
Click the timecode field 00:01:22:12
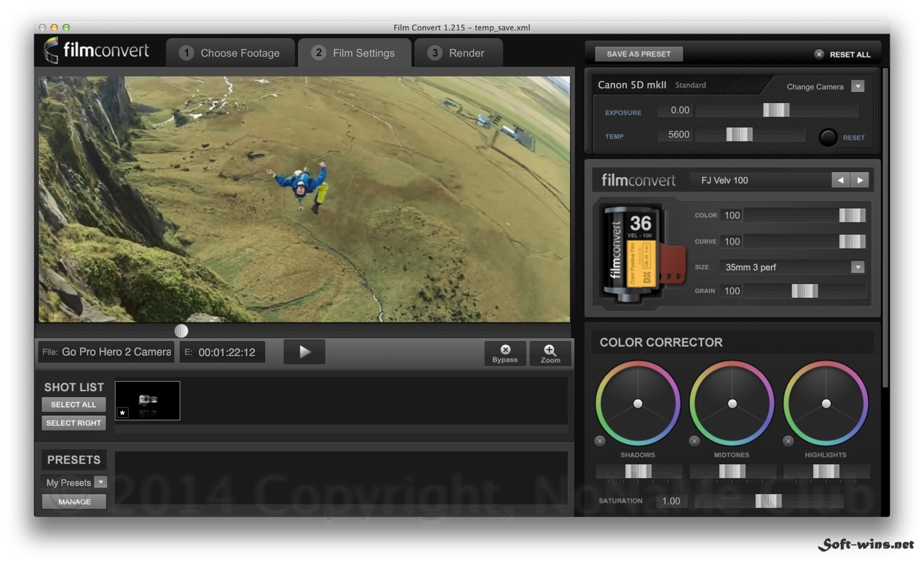tap(222, 352)
